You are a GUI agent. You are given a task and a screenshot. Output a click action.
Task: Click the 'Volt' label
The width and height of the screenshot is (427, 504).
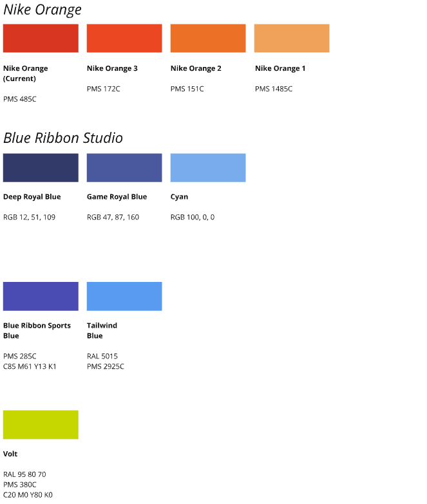(x=10, y=454)
